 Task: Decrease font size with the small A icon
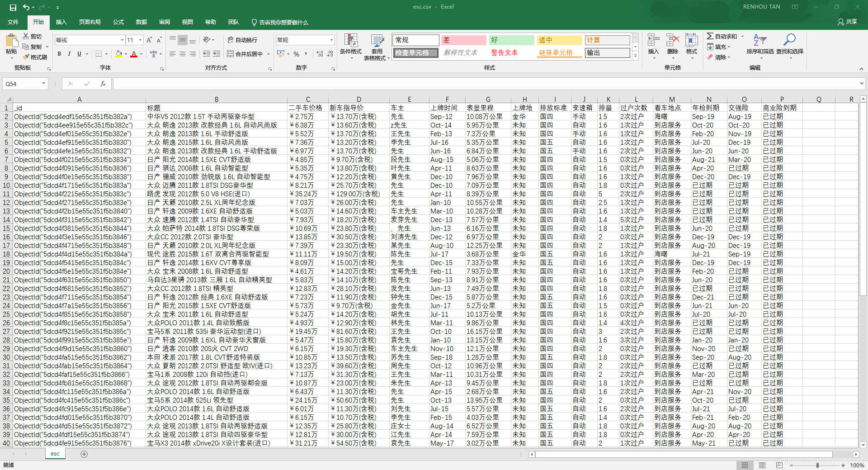coord(159,40)
